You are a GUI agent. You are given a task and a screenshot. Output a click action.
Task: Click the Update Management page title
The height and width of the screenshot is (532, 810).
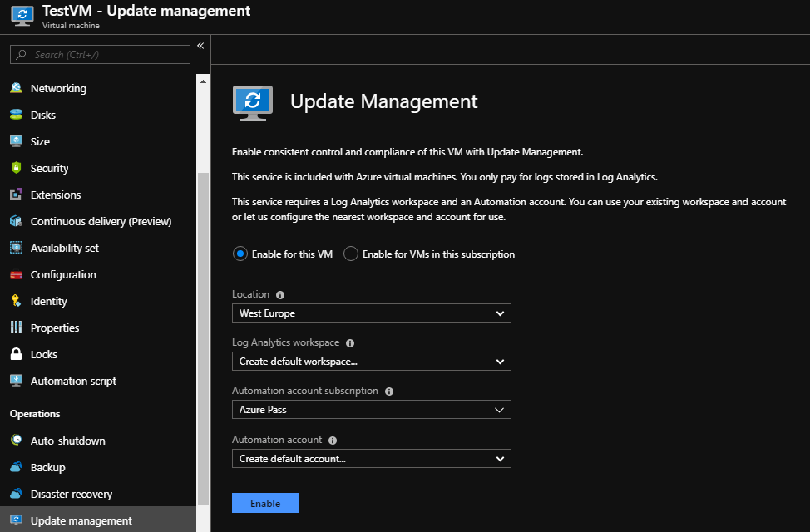click(x=384, y=101)
